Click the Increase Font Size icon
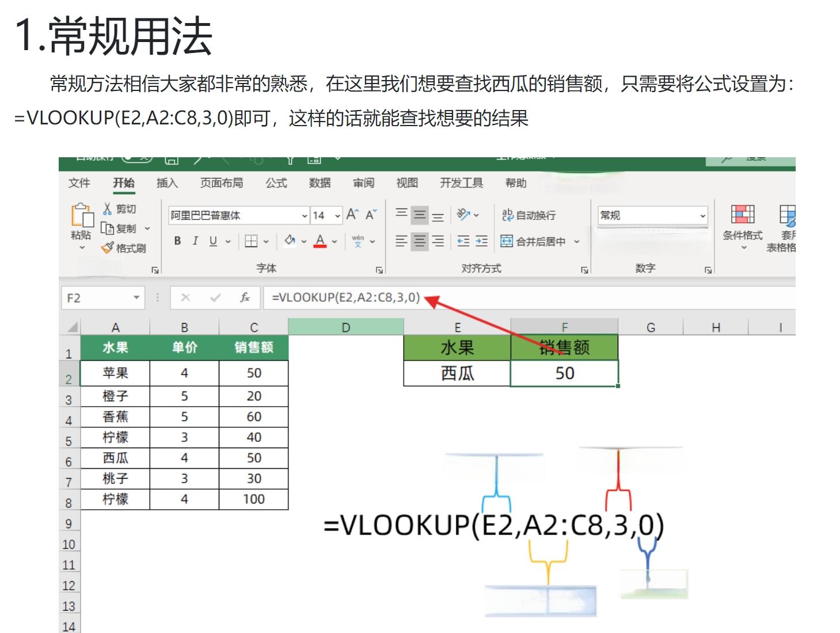Image resolution: width=840 pixels, height=633 pixels. click(x=352, y=215)
